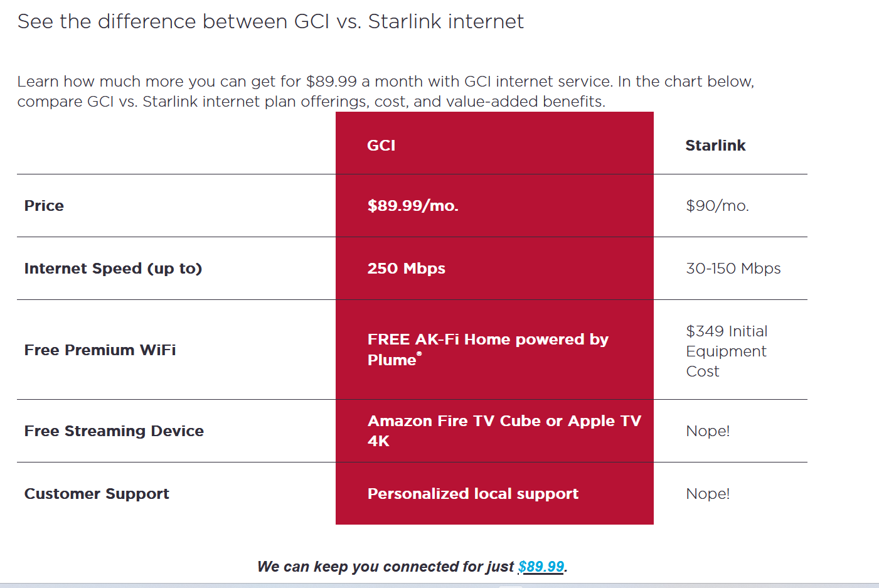Select the 250 Mbps speed cell

[407, 269]
